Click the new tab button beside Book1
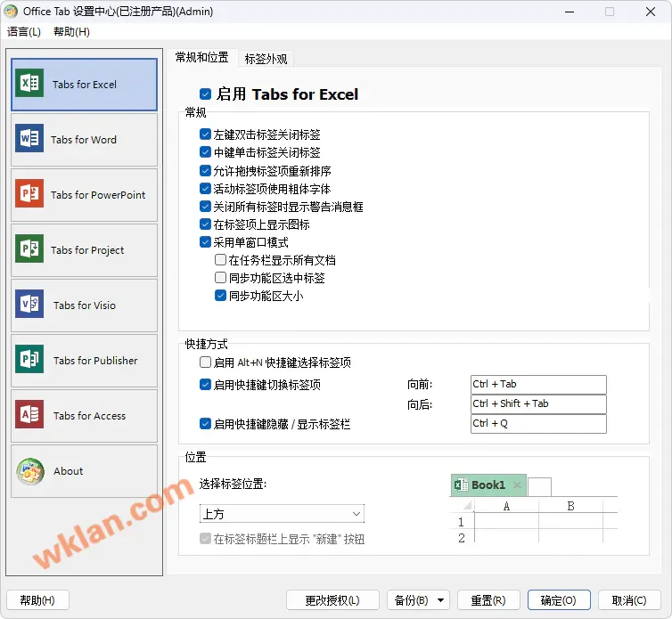This screenshot has height=619, width=672. coord(539,487)
